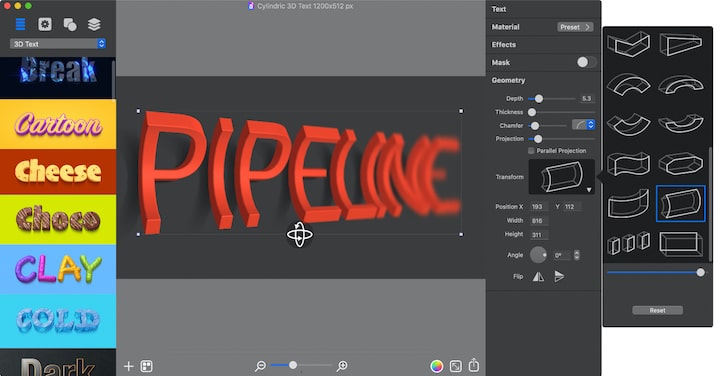Flip text horizontally
The image size is (720, 376).
pyautogui.click(x=538, y=276)
